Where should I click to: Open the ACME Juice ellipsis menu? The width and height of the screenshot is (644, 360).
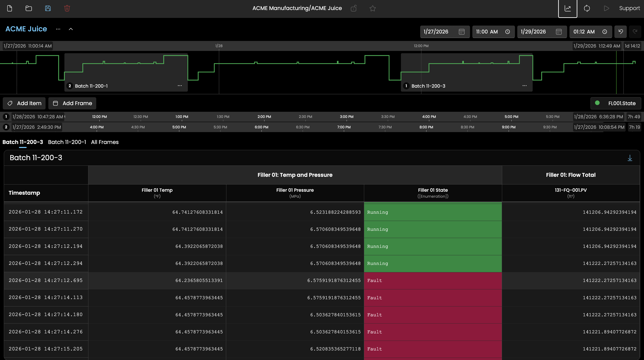tap(58, 29)
